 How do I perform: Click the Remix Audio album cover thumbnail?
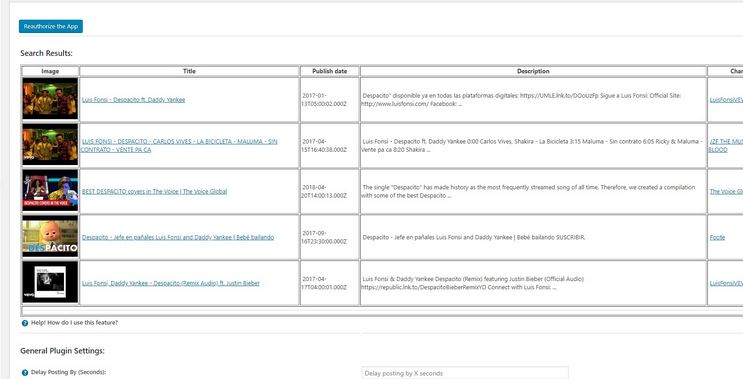click(50, 283)
